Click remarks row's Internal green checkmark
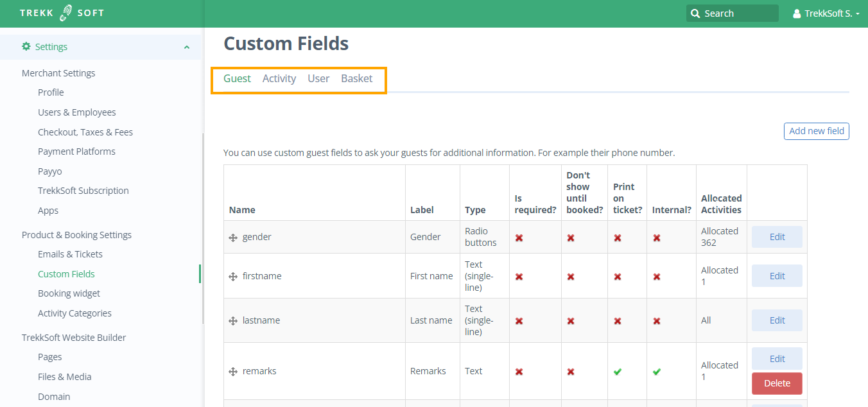This screenshot has height=407, width=868. 657,372
